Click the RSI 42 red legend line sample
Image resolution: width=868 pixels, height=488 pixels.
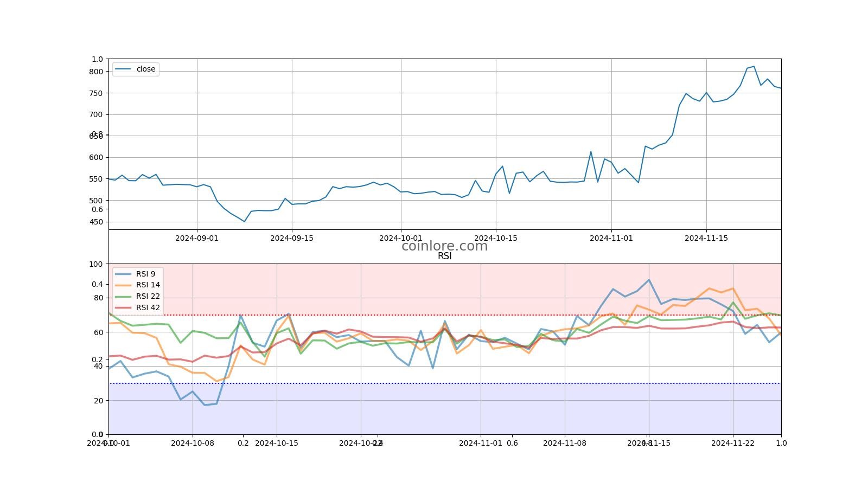123,307
